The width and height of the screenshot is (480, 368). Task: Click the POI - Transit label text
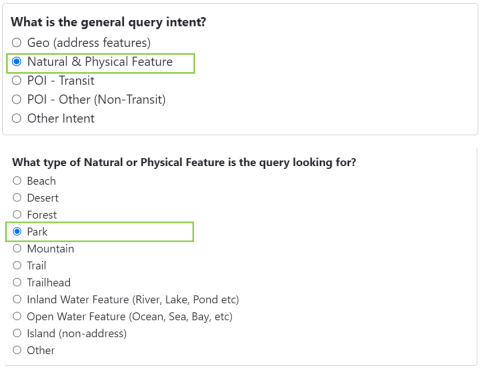[x=61, y=81]
